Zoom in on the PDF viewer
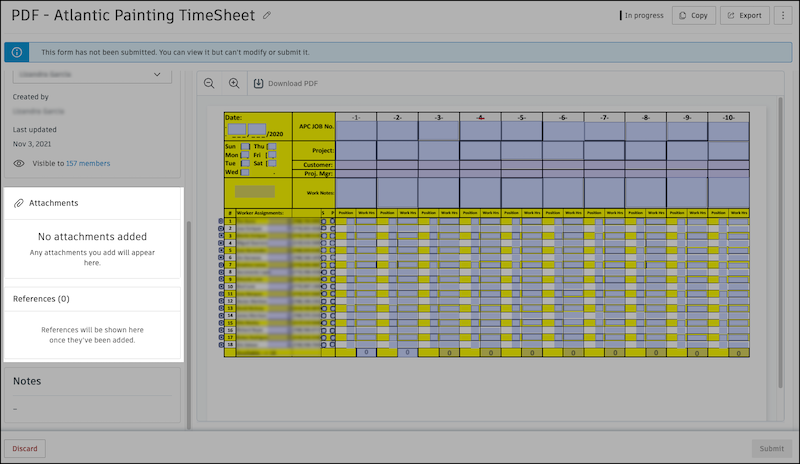Viewport: 800px width, 464px height. (234, 83)
